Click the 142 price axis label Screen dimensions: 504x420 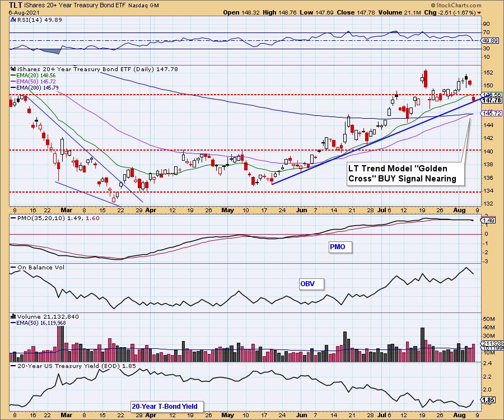(488, 138)
